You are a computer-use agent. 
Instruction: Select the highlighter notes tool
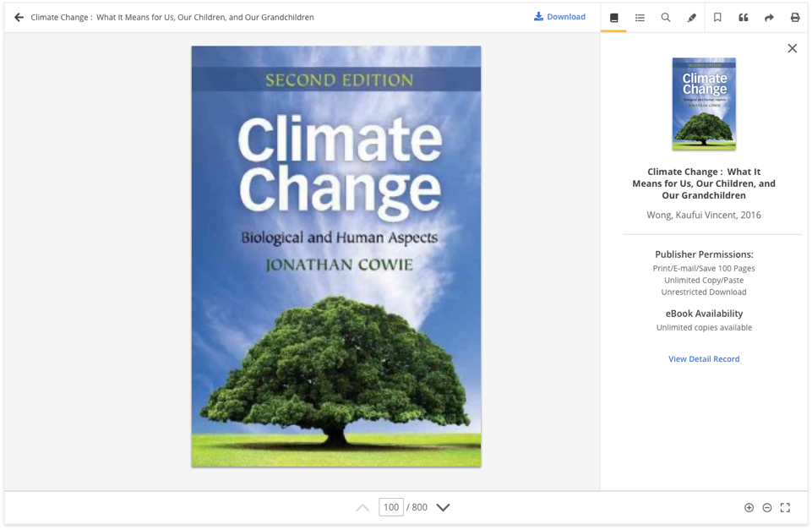[x=692, y=18]
